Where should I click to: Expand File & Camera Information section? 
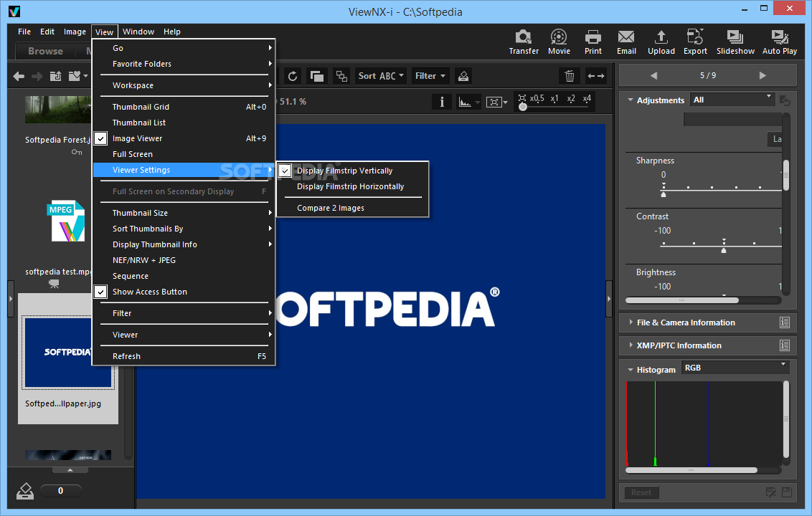point(631,322)
